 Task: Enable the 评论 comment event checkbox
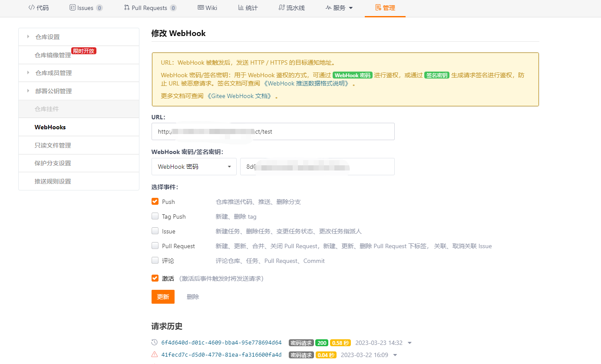(x=155, y=260)
